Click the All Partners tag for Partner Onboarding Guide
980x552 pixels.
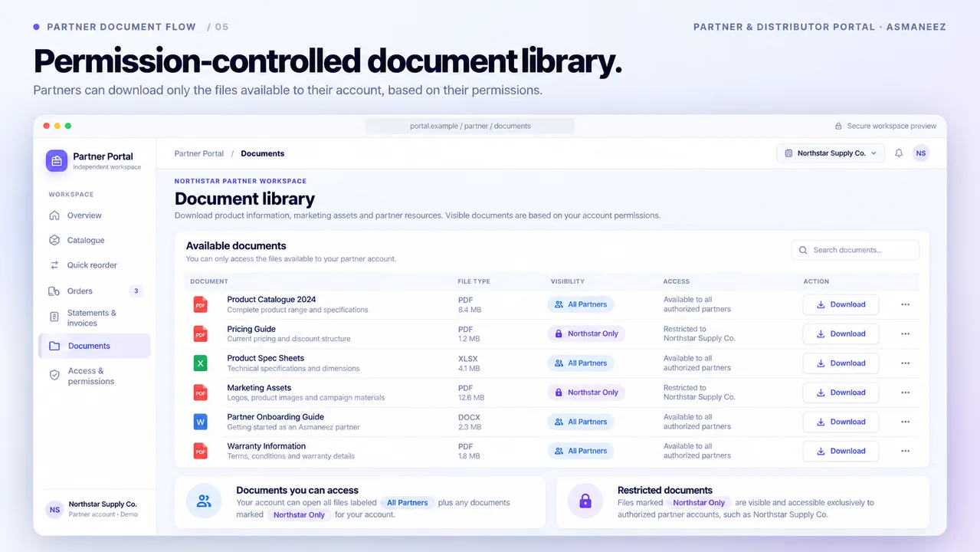click(x=581, y=422)
